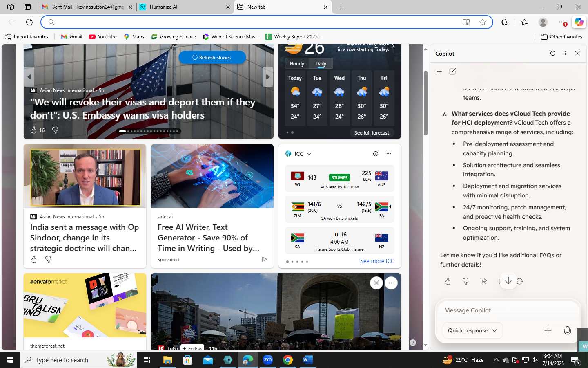The image size is (588, 368).
Task: Dislike the visa headline story
Action: (55, 130)
